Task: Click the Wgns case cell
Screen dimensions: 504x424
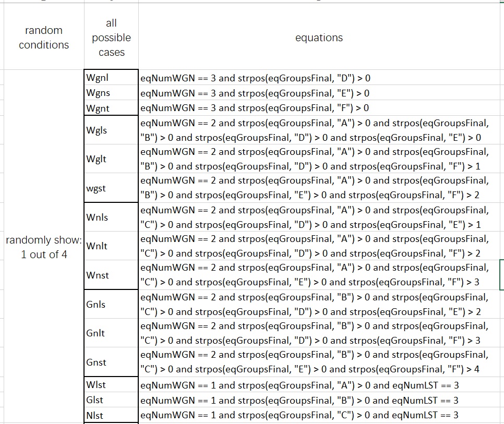Action: click(x=111, y=93)
